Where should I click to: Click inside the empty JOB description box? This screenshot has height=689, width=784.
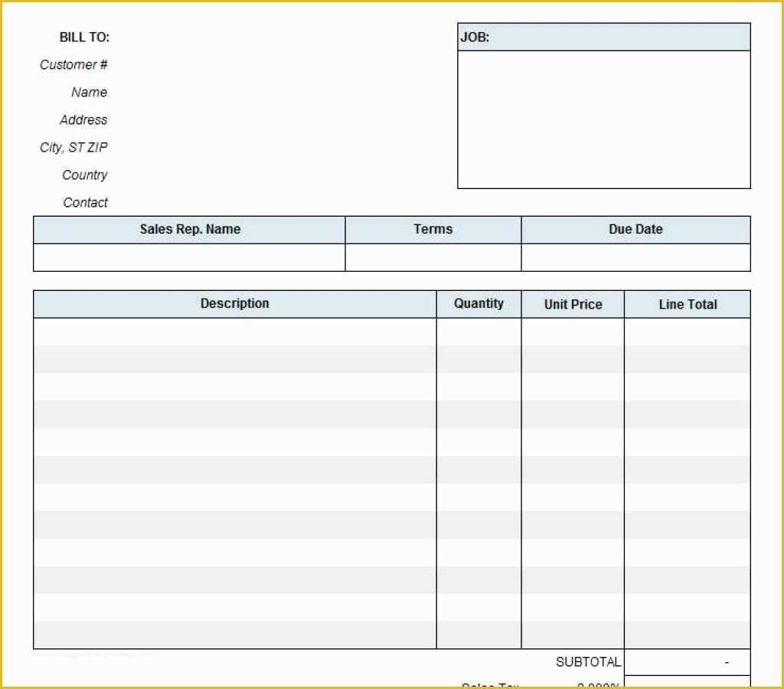click(x=604, y=119)
